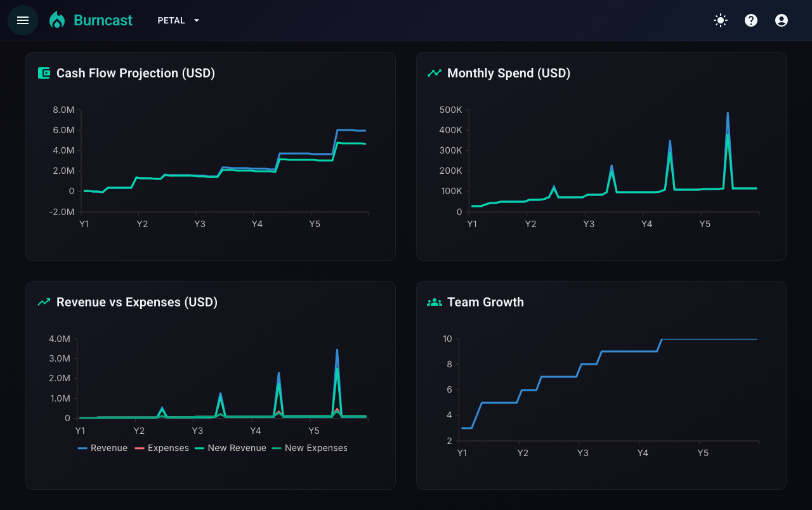The height and width of the screenshot is (510, 812).
Task: Expand the PETAL project dropdown
Action: [179, 20]
